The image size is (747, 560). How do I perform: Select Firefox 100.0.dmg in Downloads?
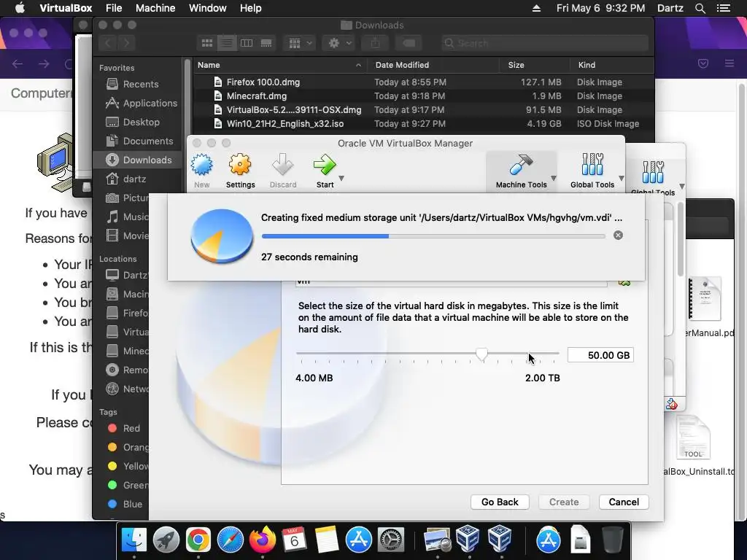click(x=423, y=82)
